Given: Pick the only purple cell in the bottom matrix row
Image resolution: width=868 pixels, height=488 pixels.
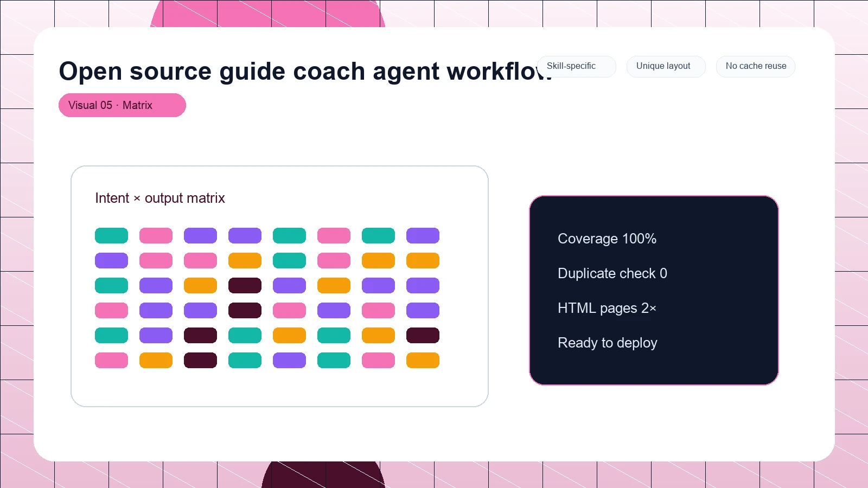Looking at the screenshot, I should [x=289, y=361].
